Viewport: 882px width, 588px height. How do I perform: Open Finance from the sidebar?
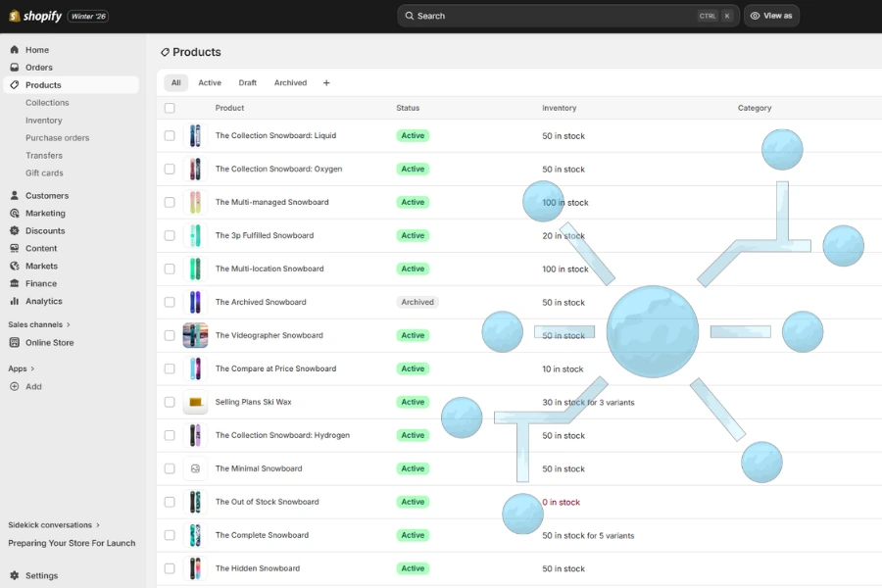[x=40, y=283]
